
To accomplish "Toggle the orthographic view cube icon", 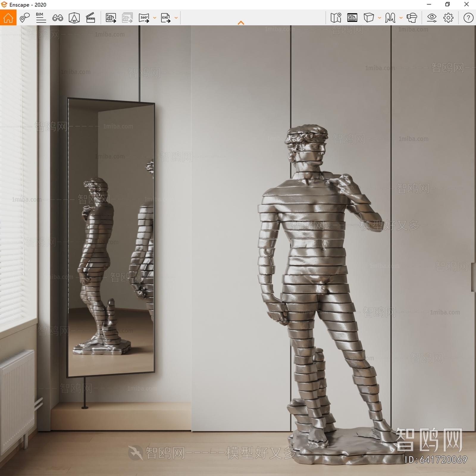I will coord(369,18).
